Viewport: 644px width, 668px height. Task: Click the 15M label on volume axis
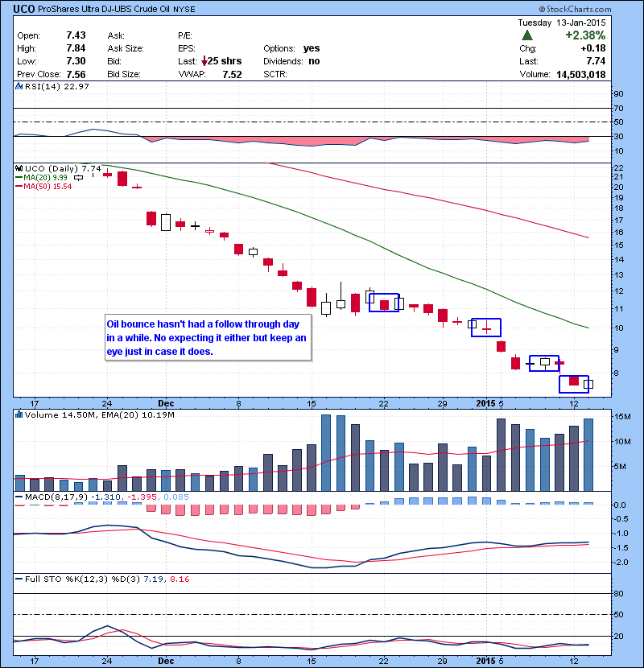click(622, 416)
